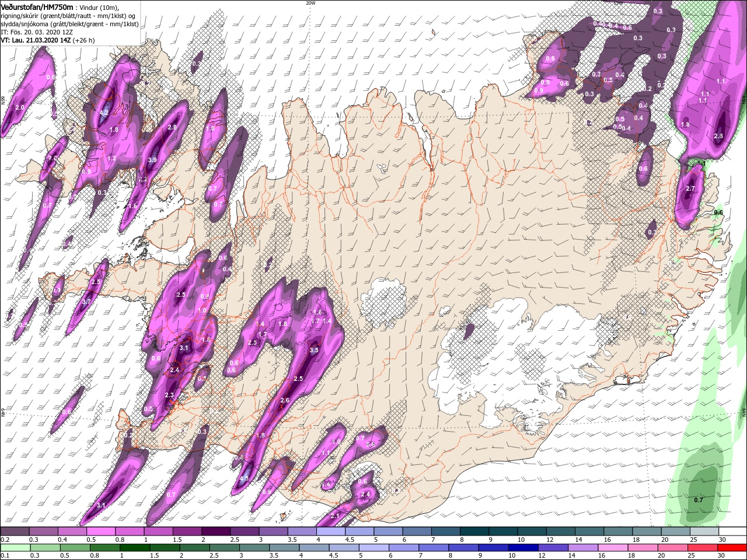
Task: Click the 4.2 snowfall value on the map
Action: click(x=104, y=113)
